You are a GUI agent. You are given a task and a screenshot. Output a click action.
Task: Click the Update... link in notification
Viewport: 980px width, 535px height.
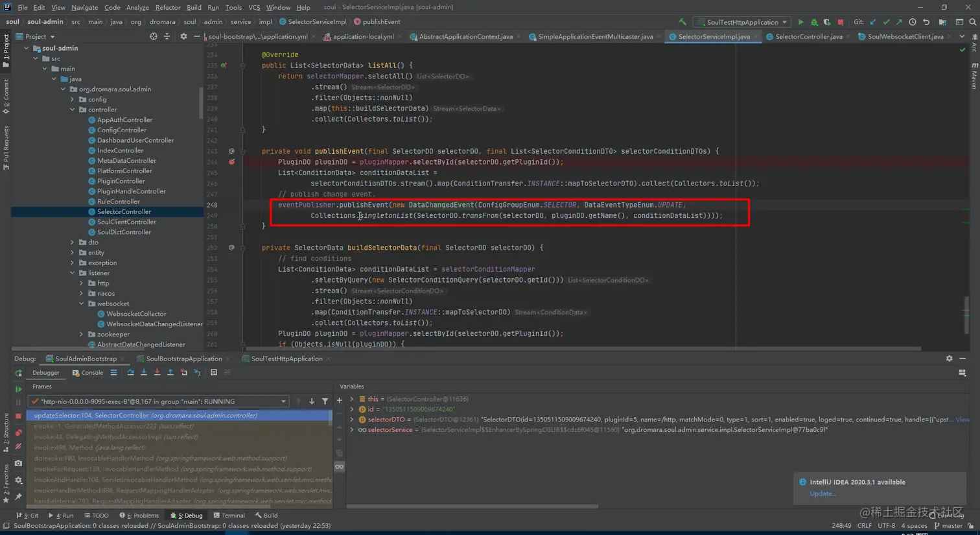point(822,493)
